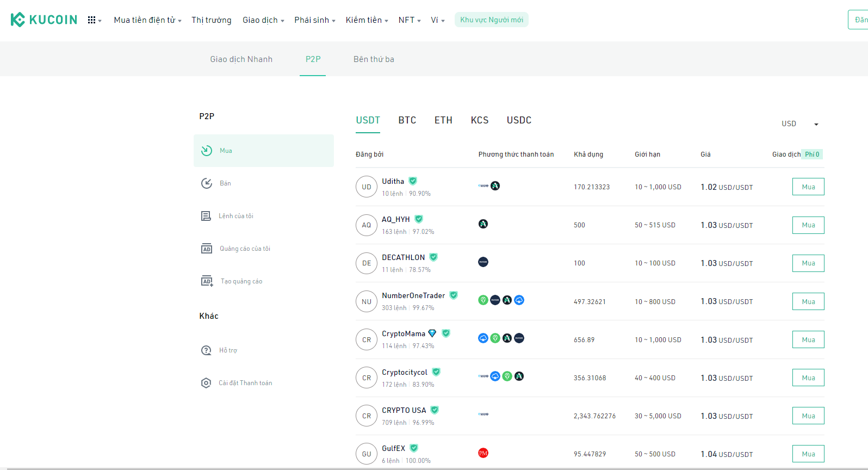Select the BTC coin tab

407,120
